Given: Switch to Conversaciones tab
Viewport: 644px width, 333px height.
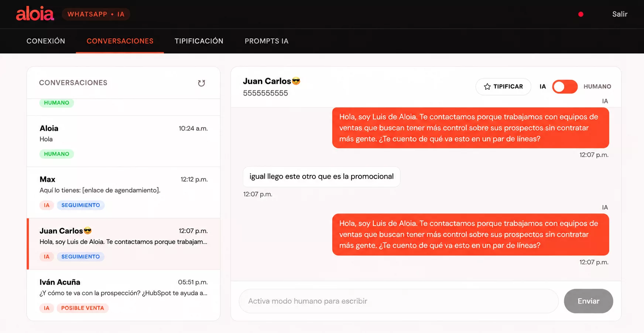Looking at the screenshot, I should coord(120,41).
